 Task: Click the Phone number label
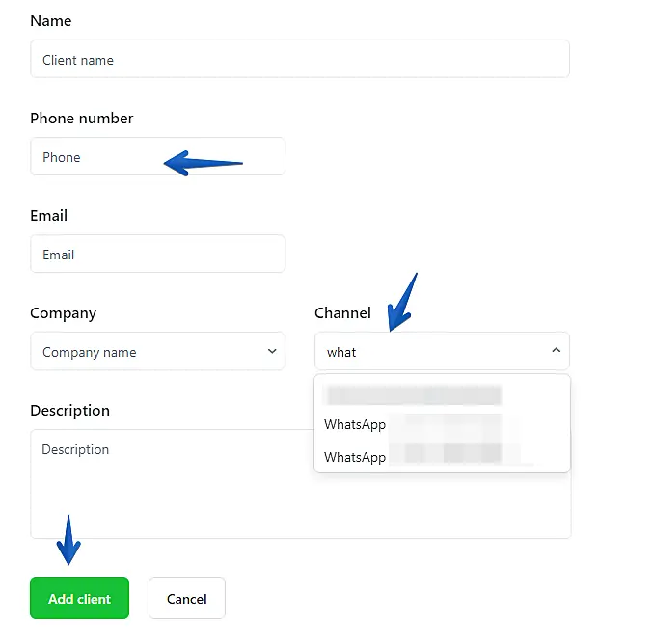click(82, 118)
